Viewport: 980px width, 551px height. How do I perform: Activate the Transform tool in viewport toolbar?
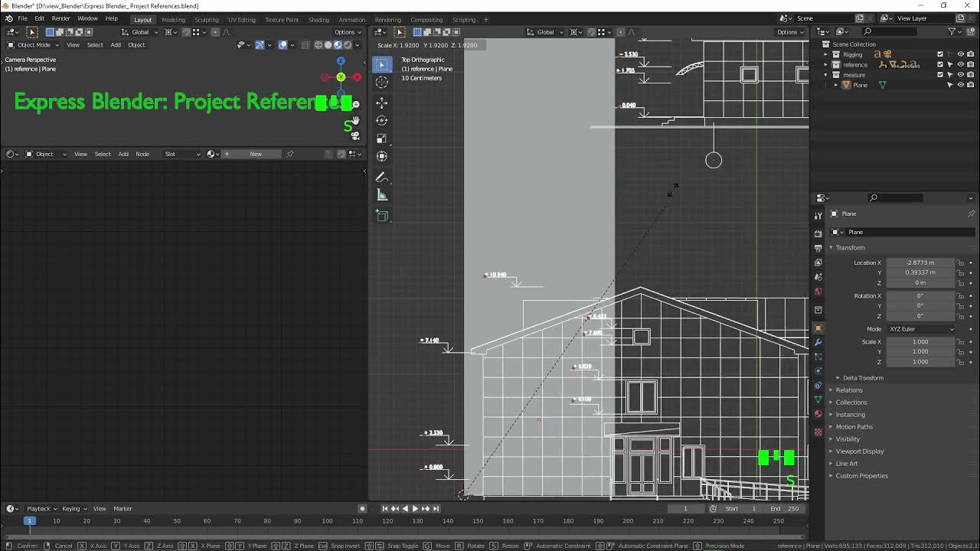pyautogui.click(x=382, y=155)
